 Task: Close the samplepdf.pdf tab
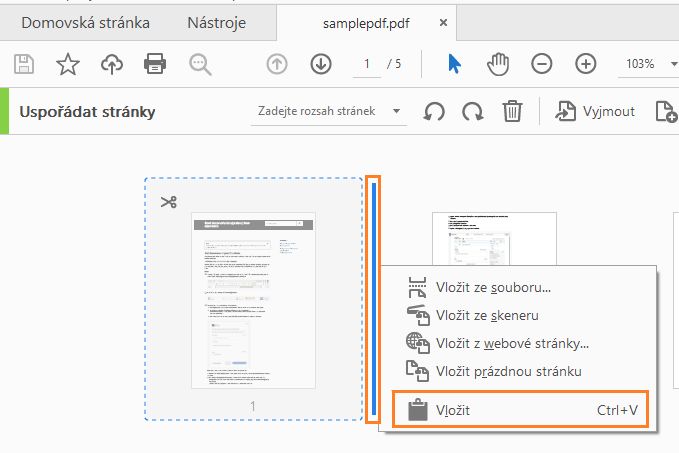(x=443, y=23)
